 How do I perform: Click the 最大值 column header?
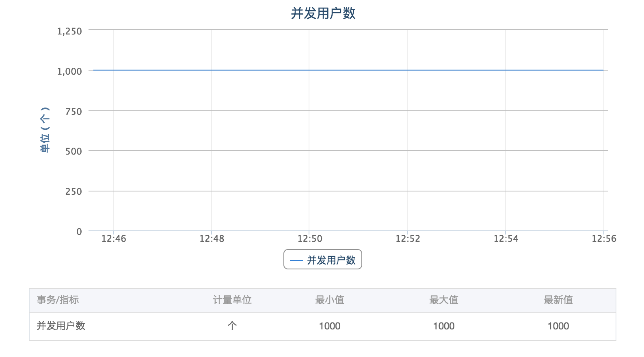(x=444, y=300)
